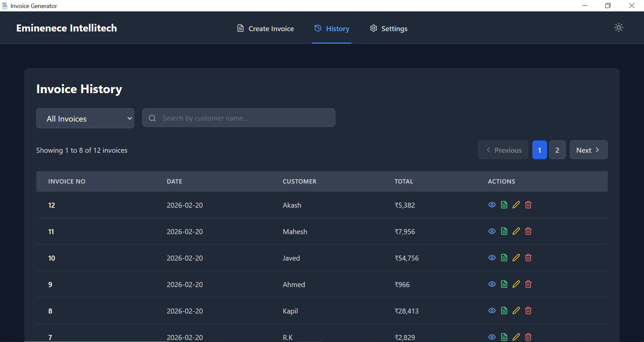Click the Create Invoice document icon
Screen dimensions: 644x342
point(240,28)
